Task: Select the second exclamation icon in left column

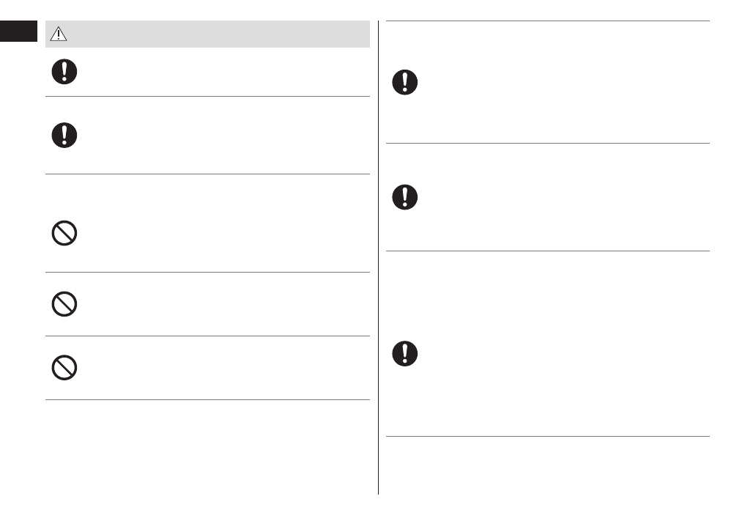Action: [x=64, y=135]
